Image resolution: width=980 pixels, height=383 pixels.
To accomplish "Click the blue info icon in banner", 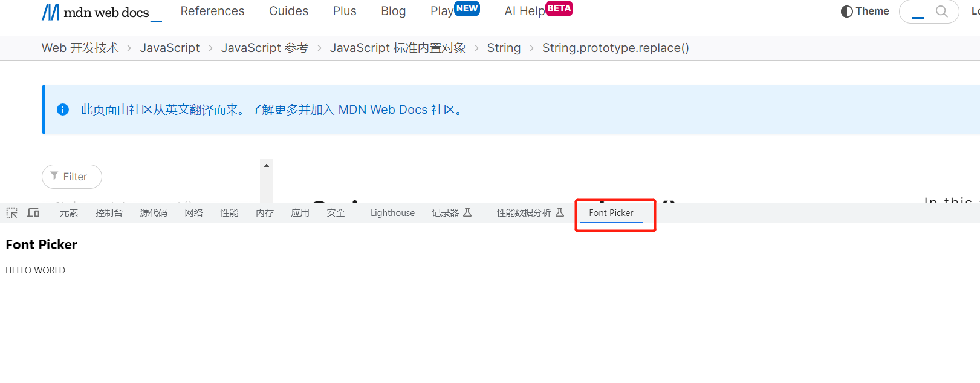I will (x=63, y=110).
